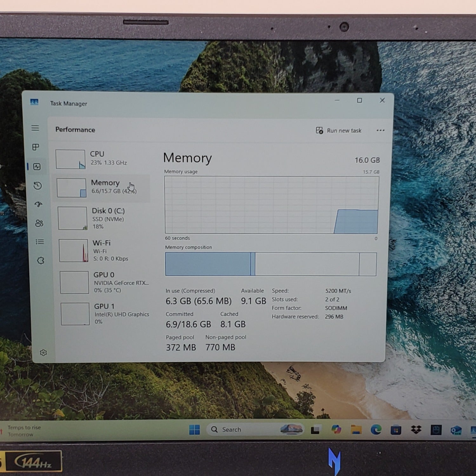
Task: Click the Memory composition bar
Action: click(x=271, y=264)
